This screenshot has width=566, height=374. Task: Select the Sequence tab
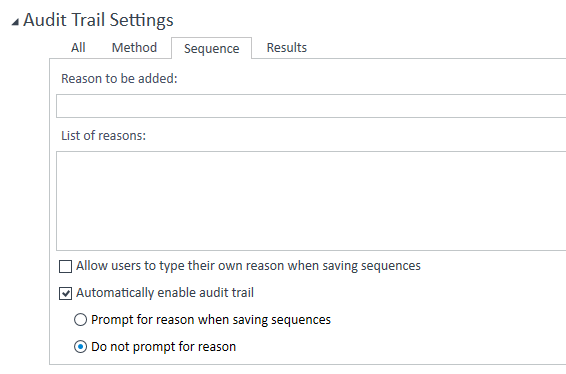(x=212, y=48)
